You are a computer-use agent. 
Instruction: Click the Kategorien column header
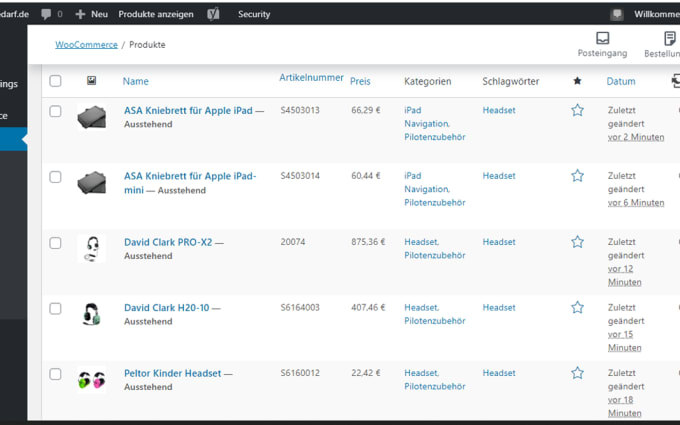tap(428, 81)
